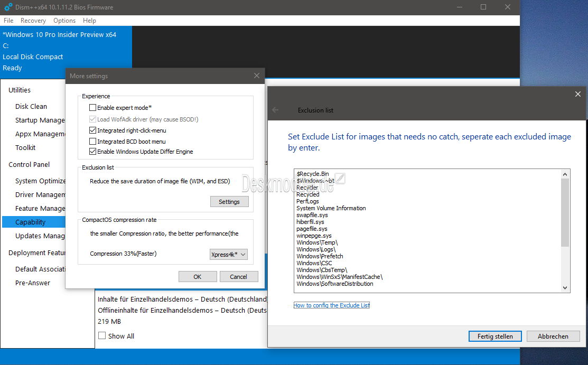Minimize the Dism++ main window
Image resolution: width=588 pixels, height=365 pixels.
[460, 7]
